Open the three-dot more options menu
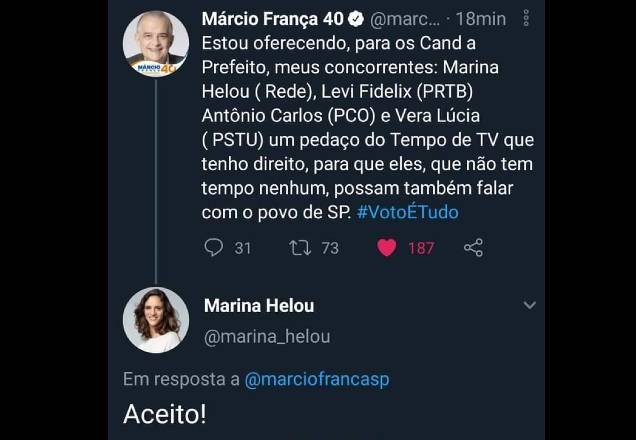Screen dimensions: 636x440 tap(527, 19)
